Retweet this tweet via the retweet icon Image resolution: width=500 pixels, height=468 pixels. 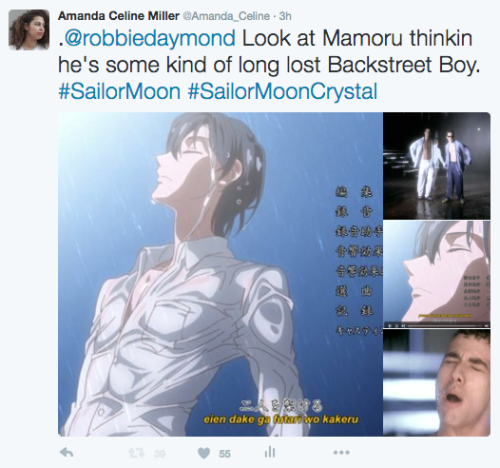point(136,453)
